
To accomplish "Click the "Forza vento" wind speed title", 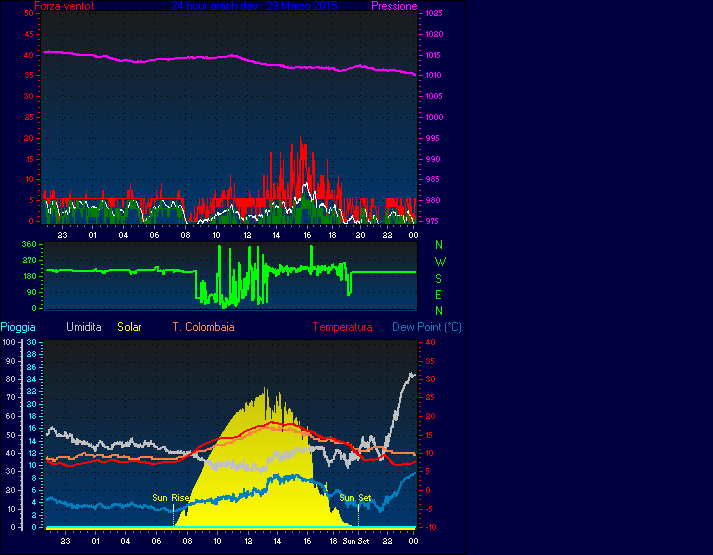I will tap(64, 6).
